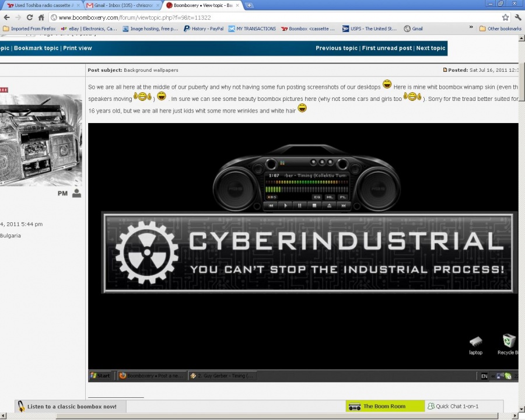This screenshot has width=525, height=420.
Task: Click the Print view link
Action: [77, 48]
